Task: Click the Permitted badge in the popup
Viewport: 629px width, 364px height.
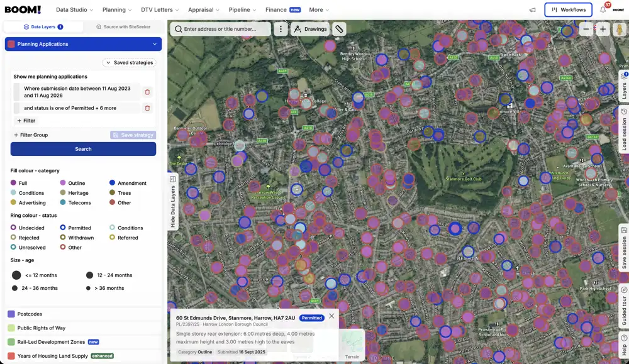Action: point(312,318)
